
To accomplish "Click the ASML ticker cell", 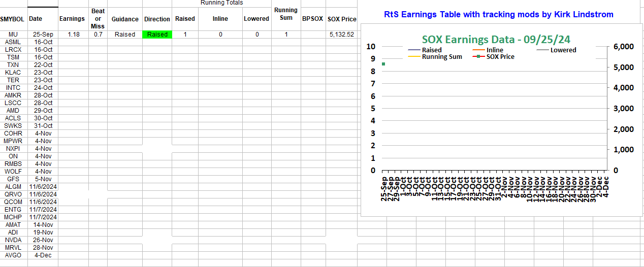I will pyautogui.click(x=13, y=42).
